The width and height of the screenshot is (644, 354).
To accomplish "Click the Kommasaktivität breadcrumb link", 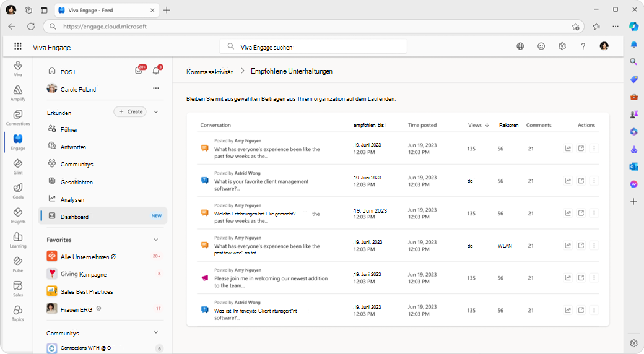I will (x=209, y=72).
